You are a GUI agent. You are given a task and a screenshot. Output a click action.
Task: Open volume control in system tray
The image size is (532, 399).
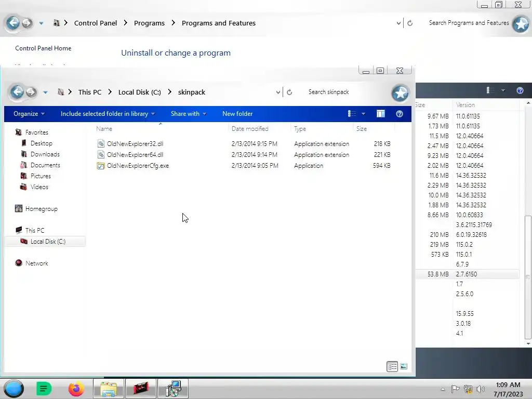(480, 389)
